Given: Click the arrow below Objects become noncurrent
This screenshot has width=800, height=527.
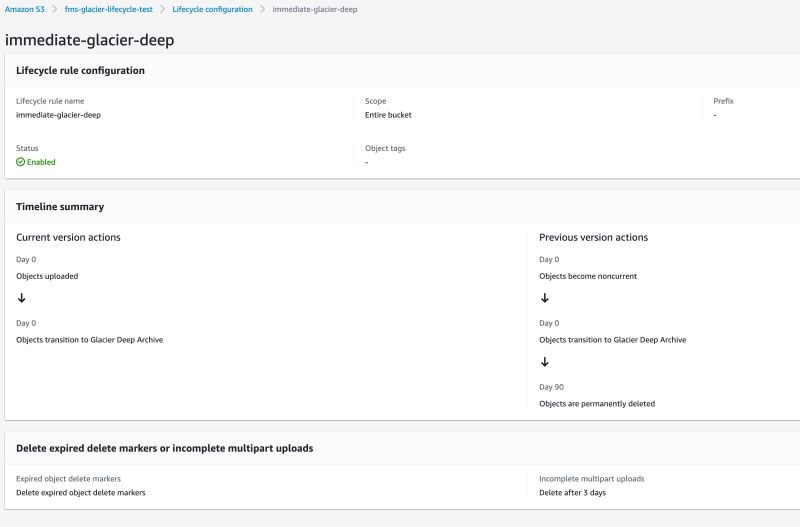Looking at the screenshot, I should (x=544, y=298).
